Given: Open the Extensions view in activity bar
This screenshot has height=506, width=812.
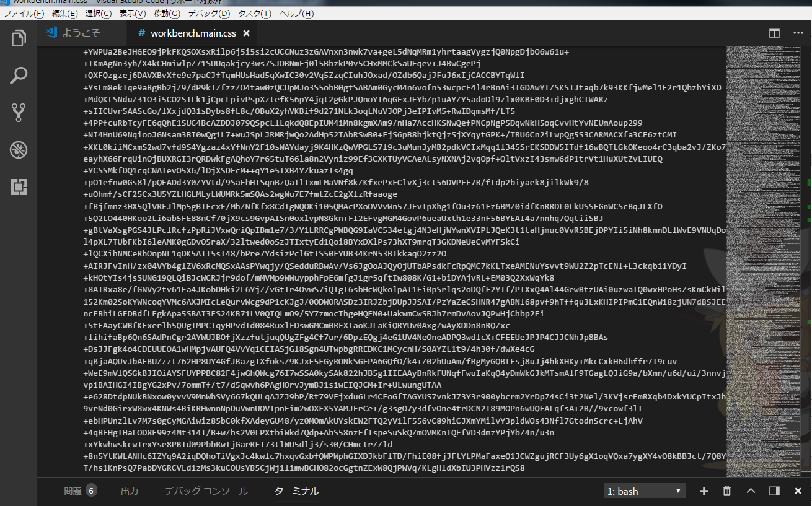Looking at the screenshot, I should click(19, 186).
